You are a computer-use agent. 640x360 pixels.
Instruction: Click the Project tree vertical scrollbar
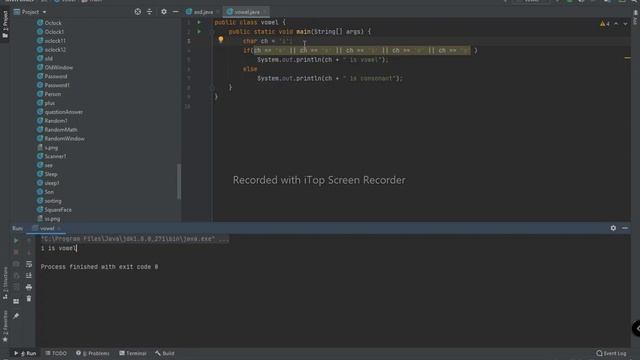point(179,182)
